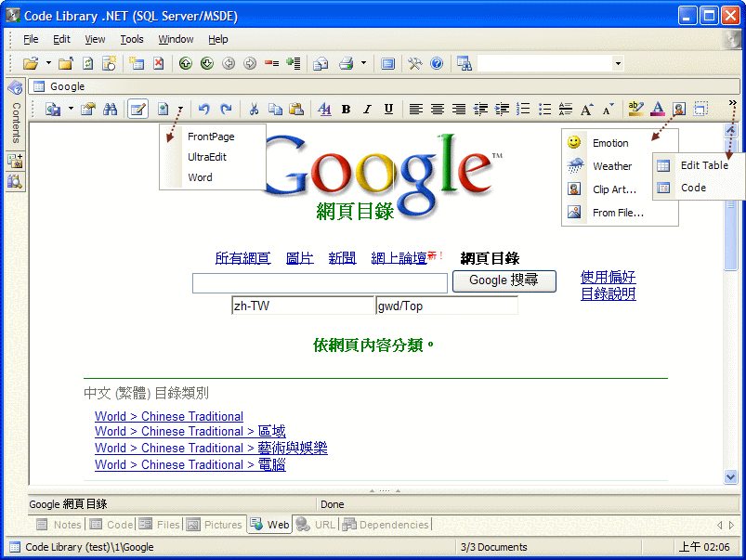Open the View menu
Image resolution: width=746 pixels, height=560 pixels.
[95, 40]
